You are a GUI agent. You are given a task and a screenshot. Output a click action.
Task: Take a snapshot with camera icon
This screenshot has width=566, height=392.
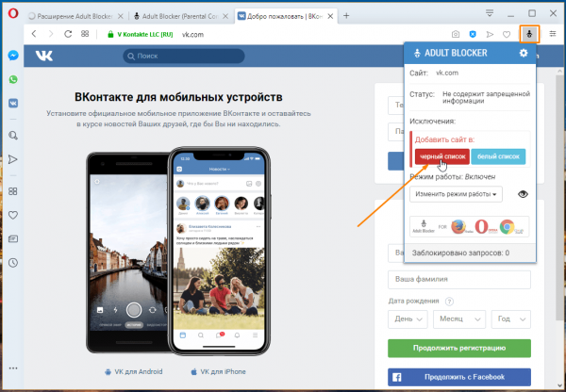click(456, 34)
